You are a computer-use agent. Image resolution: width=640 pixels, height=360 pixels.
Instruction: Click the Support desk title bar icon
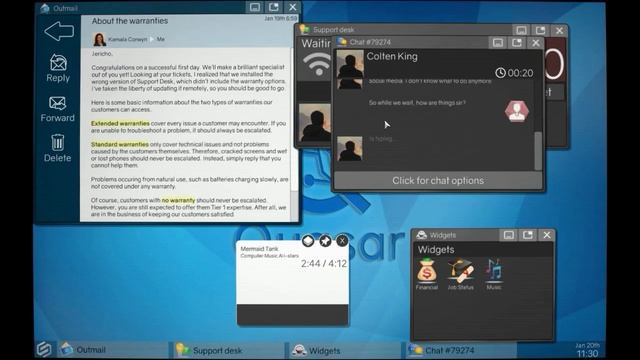(304, 29)
